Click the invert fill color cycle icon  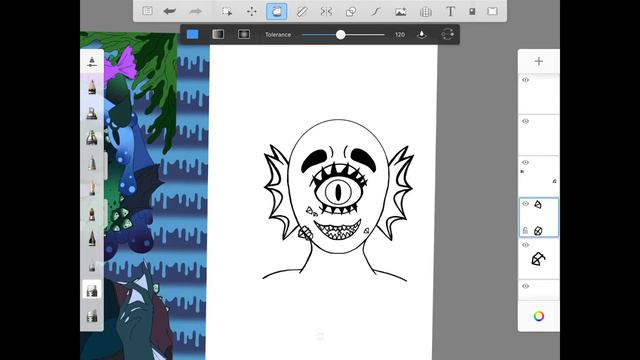pos(447,34)
